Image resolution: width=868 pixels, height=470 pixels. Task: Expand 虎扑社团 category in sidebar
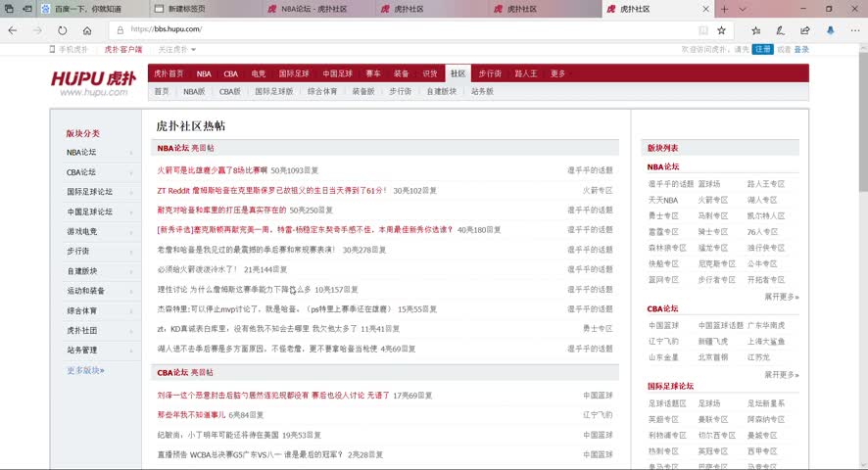click(x=100, y=331)
